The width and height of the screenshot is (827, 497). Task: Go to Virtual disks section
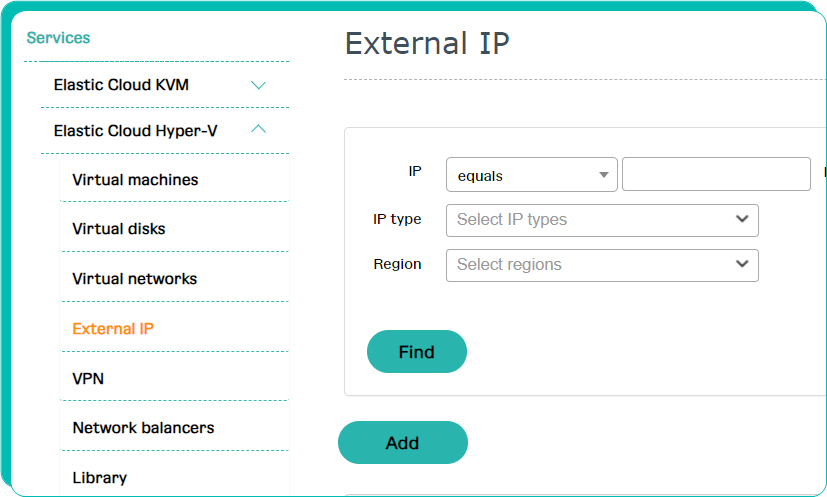[119, 229]
